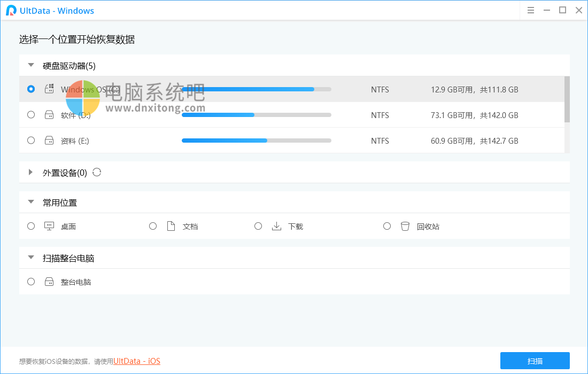Collapse the 常用位置 section
Screen dimensions: 588x374
[x=31, y=202]
